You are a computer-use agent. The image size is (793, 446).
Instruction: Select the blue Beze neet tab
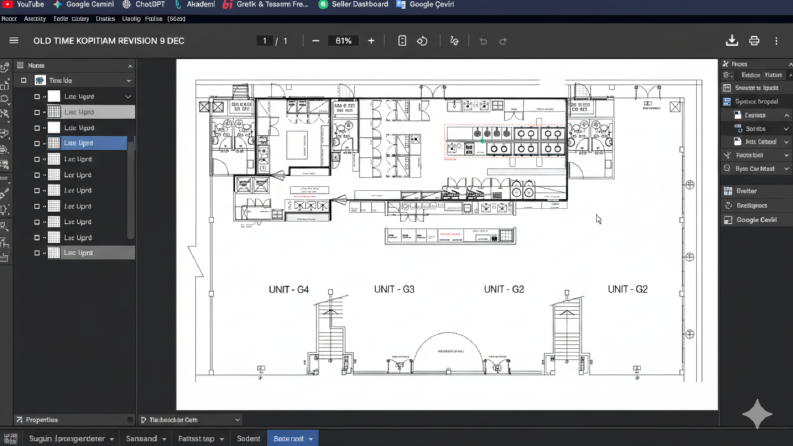point(292,438)
